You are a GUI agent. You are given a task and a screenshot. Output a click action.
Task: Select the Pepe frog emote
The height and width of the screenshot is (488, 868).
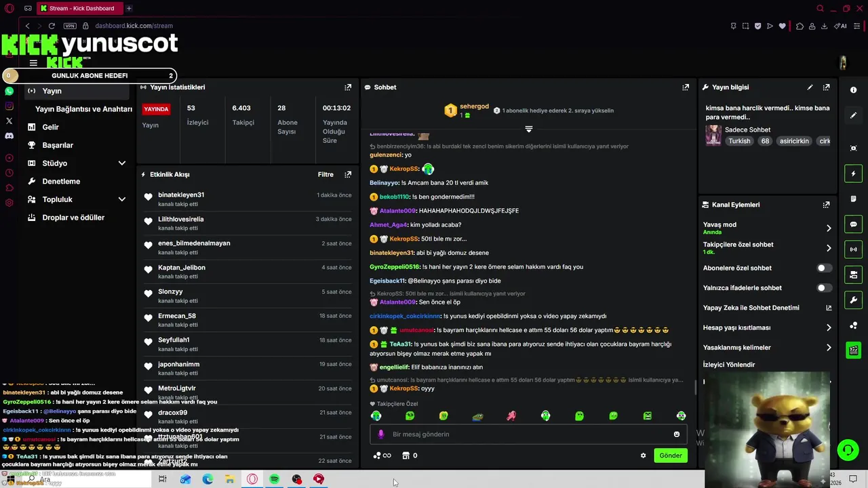pyautogui.click(x=477, y=416)
